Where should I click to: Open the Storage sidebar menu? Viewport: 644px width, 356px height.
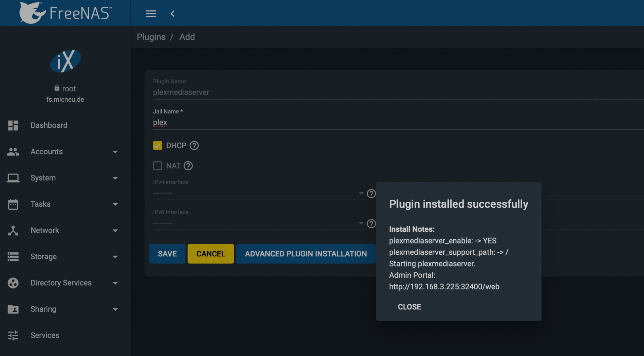coord(65,257)
